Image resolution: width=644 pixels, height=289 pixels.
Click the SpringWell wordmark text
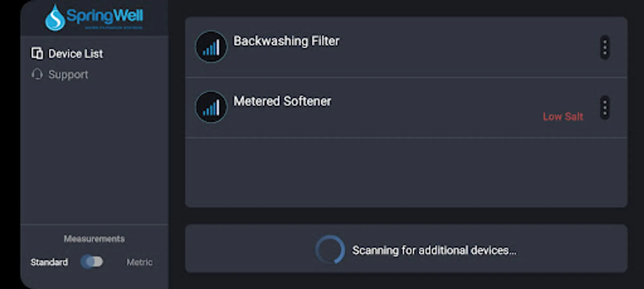click(104, 15)
